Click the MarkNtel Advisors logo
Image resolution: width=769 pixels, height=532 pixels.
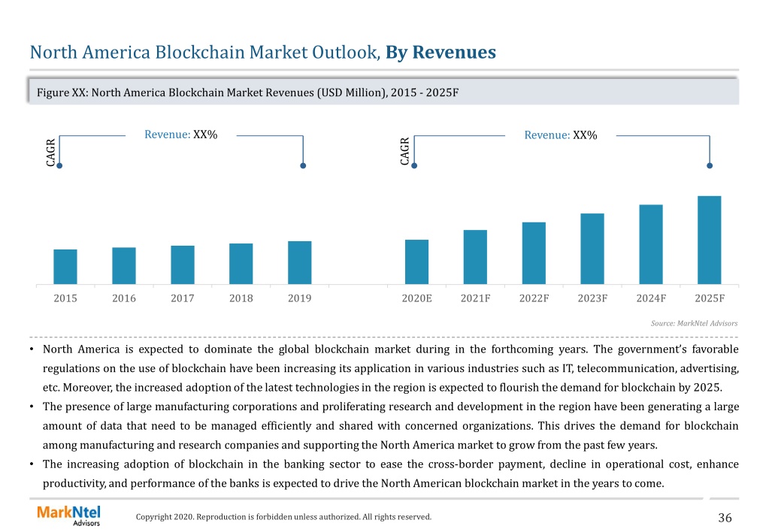point(68,515)
